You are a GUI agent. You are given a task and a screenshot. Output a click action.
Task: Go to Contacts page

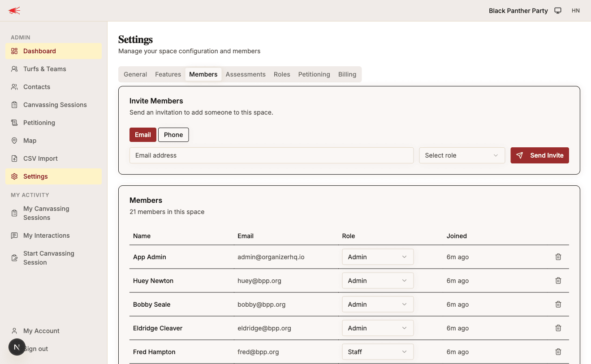(x=54, y=87)
